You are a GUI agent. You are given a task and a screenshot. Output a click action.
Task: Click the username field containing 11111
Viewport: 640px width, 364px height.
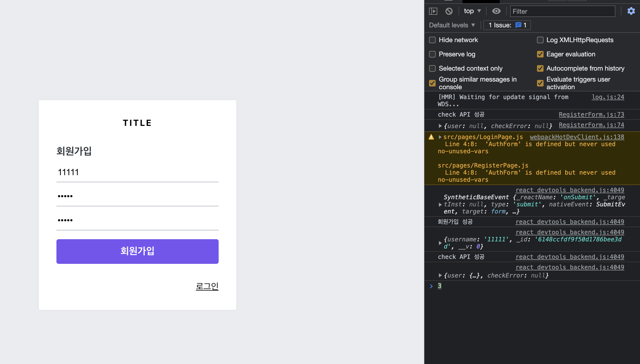(137, 172)
